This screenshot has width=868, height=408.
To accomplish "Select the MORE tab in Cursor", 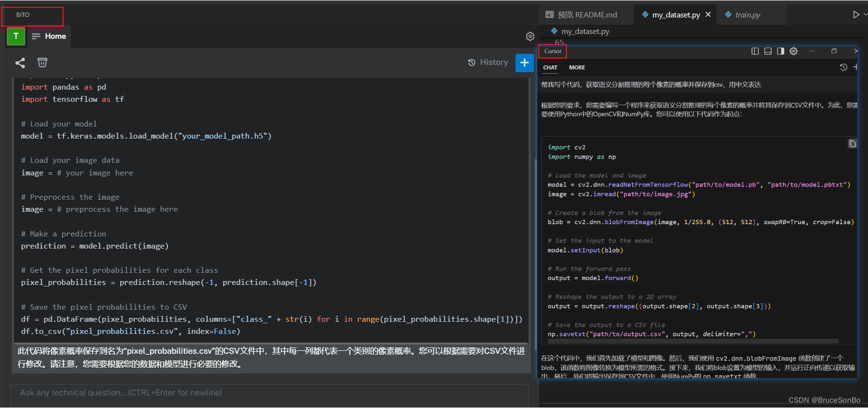I will (x=577, y=67).
